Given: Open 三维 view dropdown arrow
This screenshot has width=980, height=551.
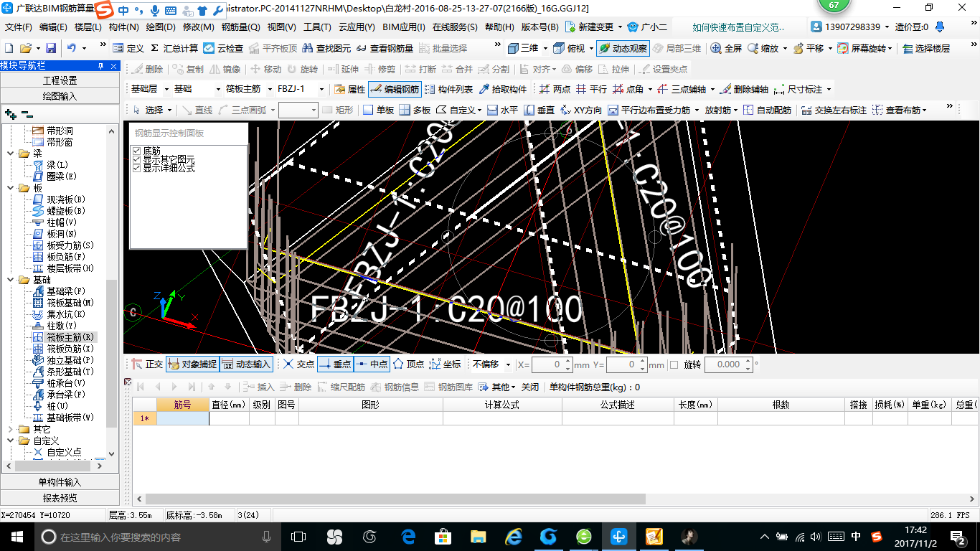Looking at the screenshot, I should click(x=545, y=48).
